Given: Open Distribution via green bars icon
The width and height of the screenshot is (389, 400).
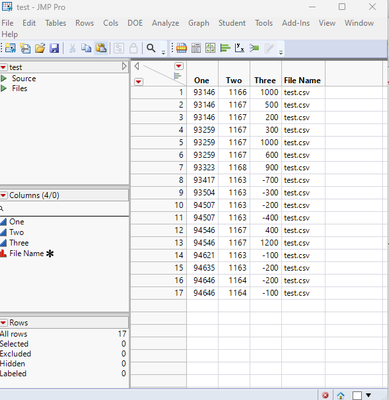Looking at the screenshot, I should coord(225,49).
